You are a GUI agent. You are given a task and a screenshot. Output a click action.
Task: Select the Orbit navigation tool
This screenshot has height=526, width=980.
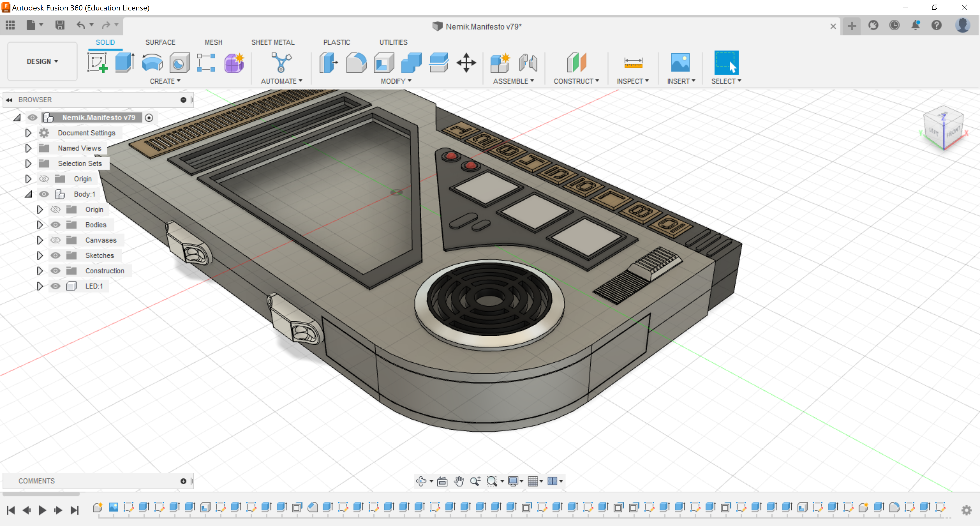click(x=421, y=481)
